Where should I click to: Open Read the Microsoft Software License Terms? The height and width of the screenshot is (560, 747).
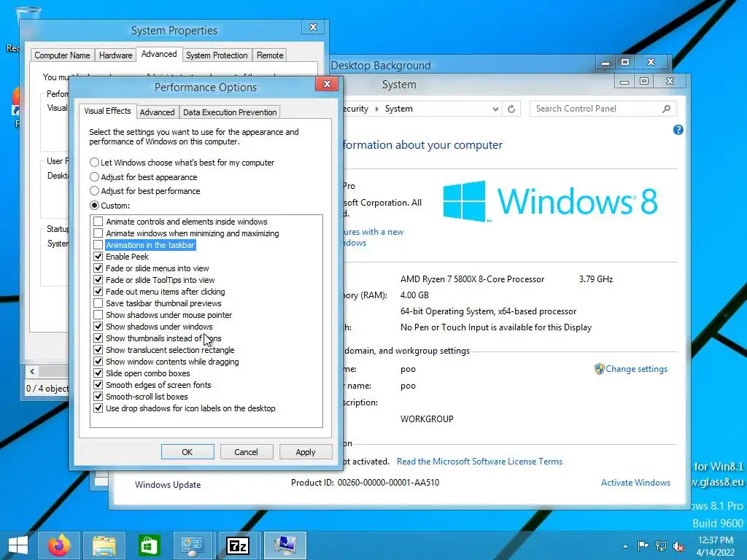[x=479, y=462]
